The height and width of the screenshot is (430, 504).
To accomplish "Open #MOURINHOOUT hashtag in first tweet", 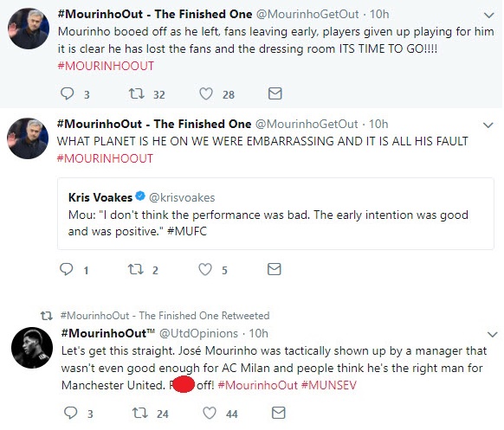I will (106, 66).
